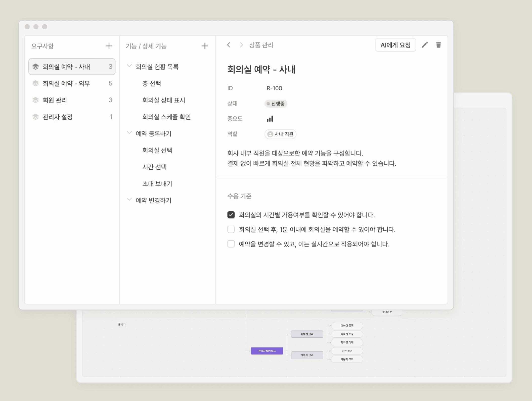Go forward with the right arrow icon
The height and width of the screenshot is (401, 532).
coord(241,45)
